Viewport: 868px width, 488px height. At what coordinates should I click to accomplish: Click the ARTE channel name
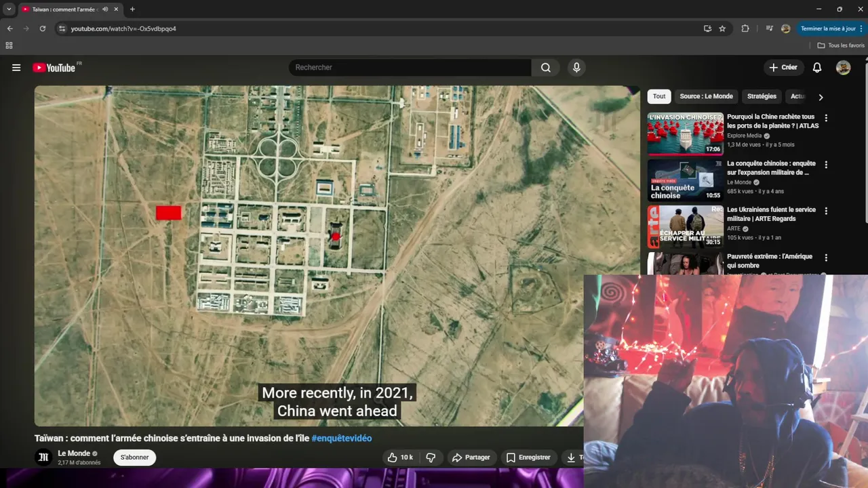click(734, 228)
